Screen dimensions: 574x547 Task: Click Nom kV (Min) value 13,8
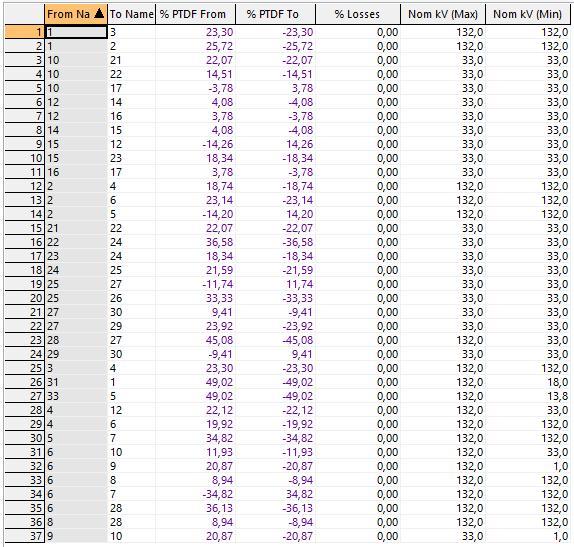(558, 396)
